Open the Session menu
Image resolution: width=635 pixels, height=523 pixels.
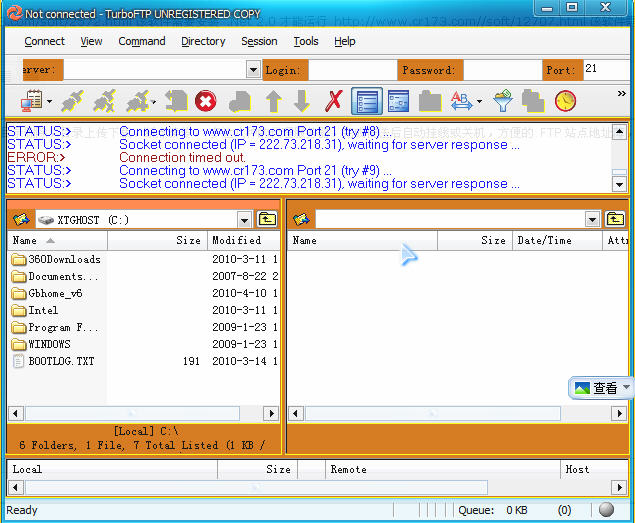(x=259, y=42)
